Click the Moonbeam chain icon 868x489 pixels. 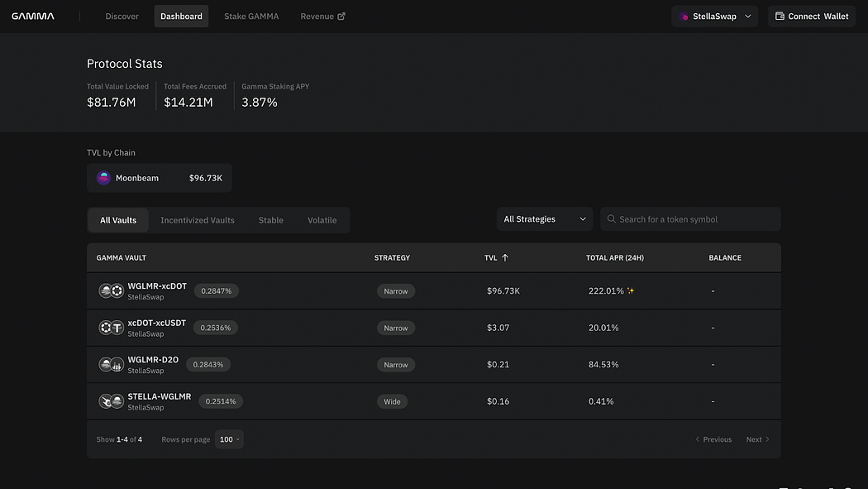tap(103, 178)
